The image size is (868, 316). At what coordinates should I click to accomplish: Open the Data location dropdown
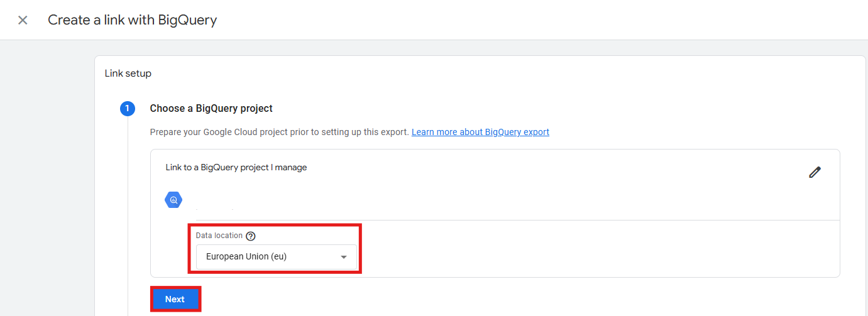(277, 257)
